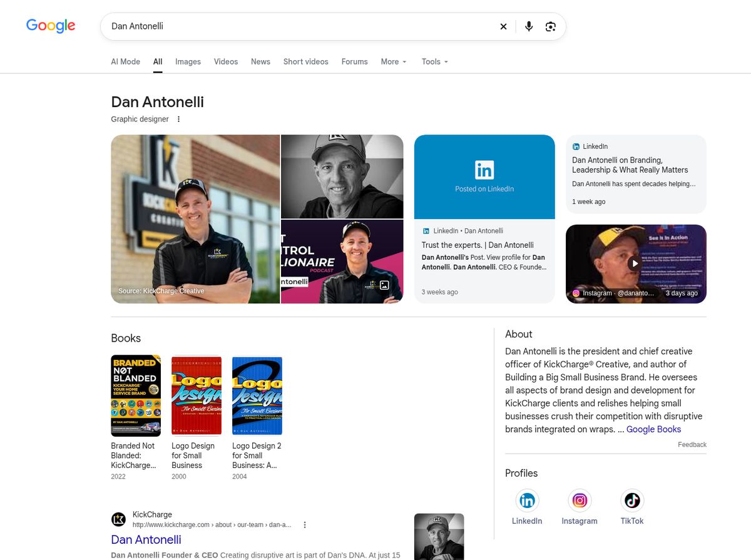The height and width of the screenshot is (560, 751).
Task: Click the LinkedIn label under Profiles
Action: click(x=527, y=521)
